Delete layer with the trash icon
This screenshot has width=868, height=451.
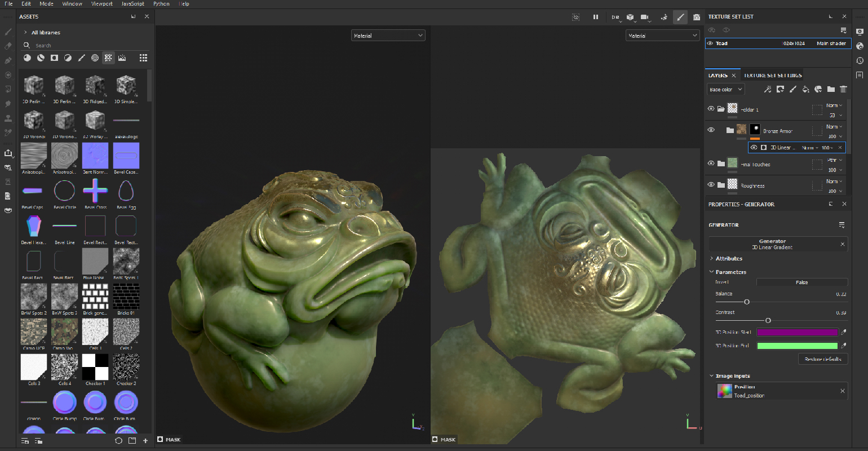click(x=843, y=89)
